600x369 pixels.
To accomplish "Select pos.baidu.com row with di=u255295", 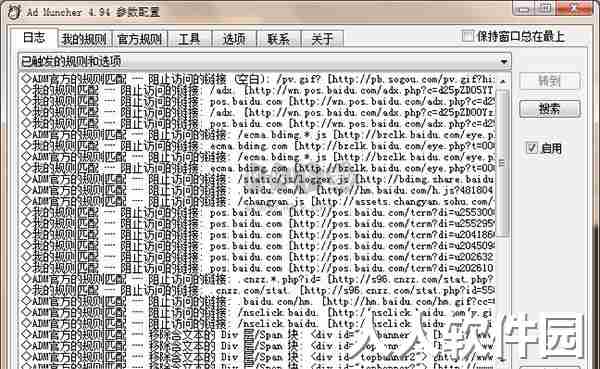I will [x=257, y=224].
